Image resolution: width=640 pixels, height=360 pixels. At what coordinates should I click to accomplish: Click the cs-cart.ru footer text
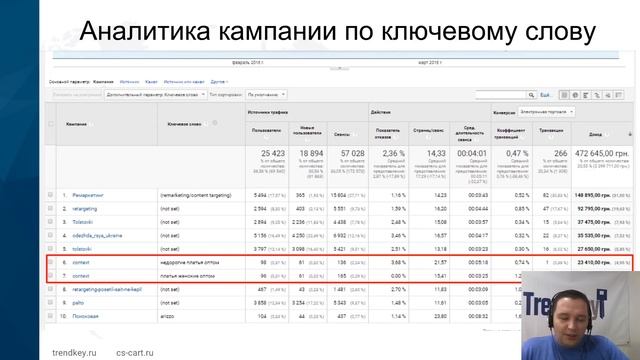tap(135, 353)
